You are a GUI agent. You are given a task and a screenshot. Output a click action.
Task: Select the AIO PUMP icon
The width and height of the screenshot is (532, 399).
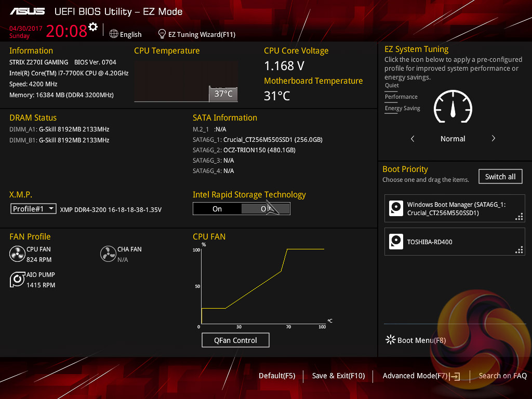(17, 280)
